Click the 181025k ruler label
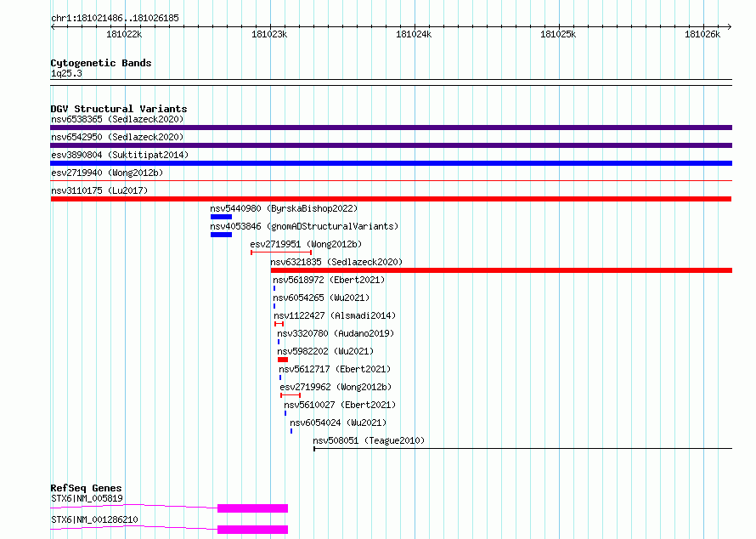 pyautogui.click(x=558, y=34)
